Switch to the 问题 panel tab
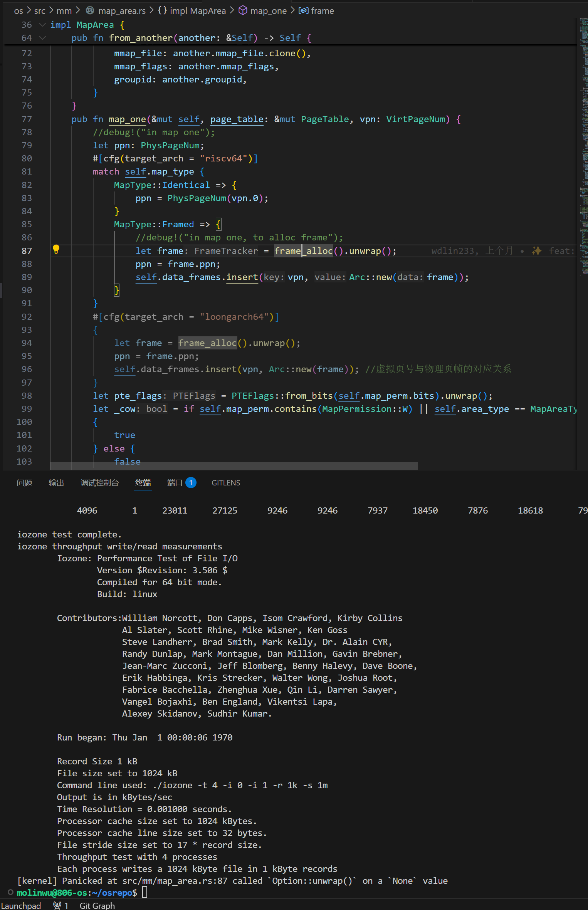This screenshot has width=588, height=910. [x=24, y=483]
